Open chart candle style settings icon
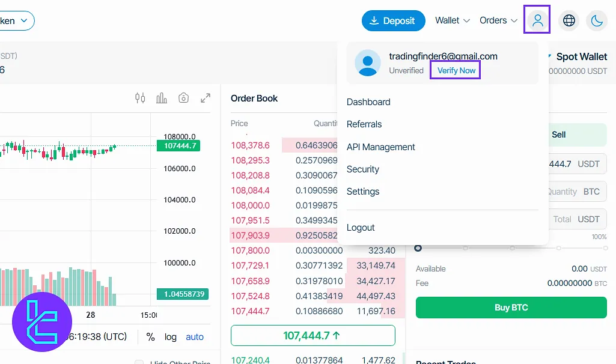The height and width of the screenshot is (364, 616). click(140, 98)
